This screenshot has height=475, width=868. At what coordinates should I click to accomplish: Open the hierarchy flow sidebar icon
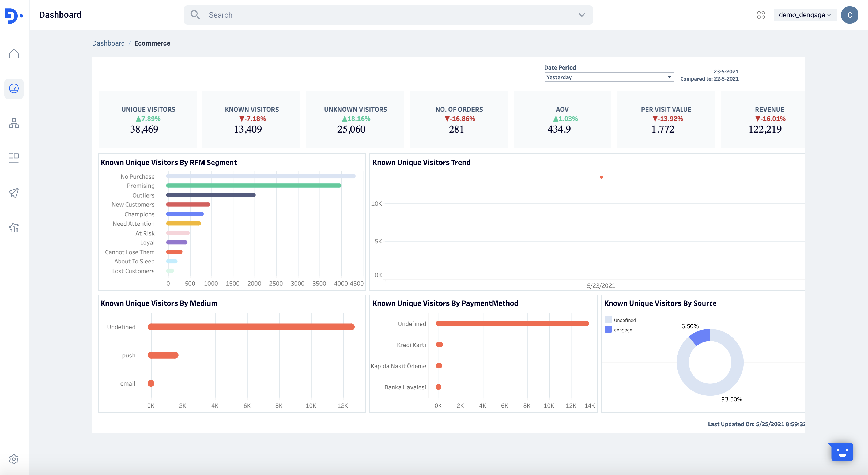[14, 123]
